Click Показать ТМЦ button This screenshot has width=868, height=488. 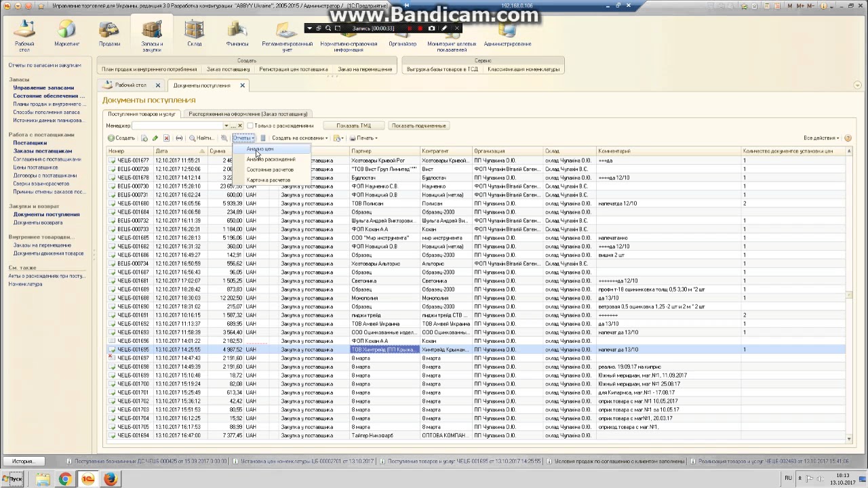point(354,126)
